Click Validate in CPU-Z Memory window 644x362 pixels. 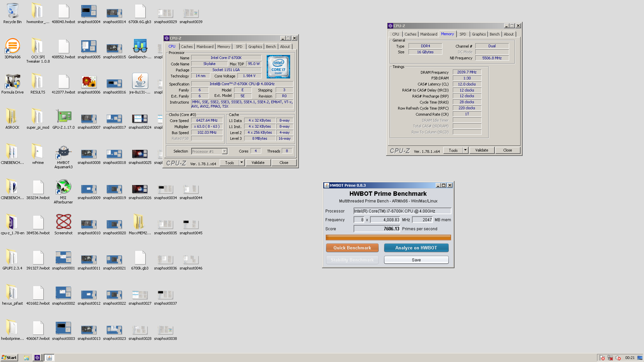tap(482, 150)
